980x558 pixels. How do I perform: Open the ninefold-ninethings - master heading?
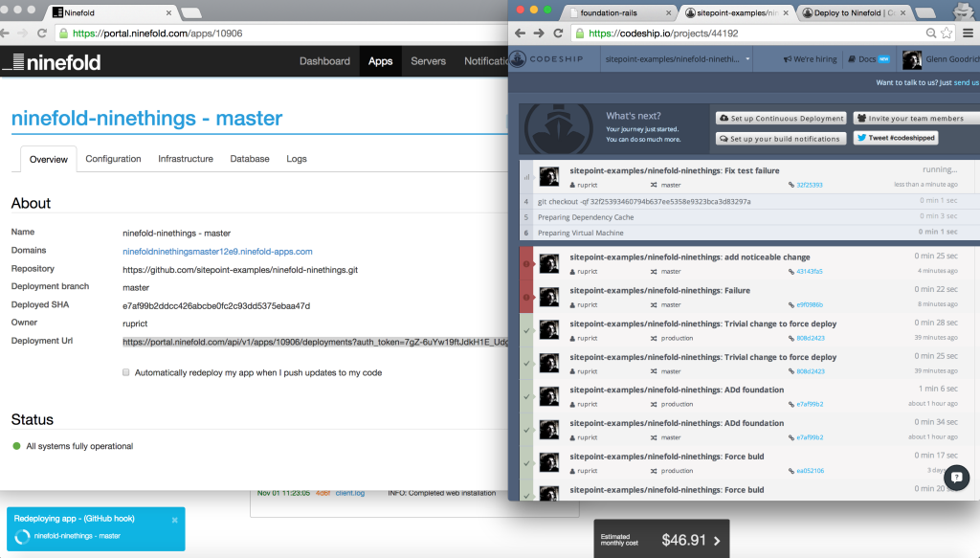point(146,118)
